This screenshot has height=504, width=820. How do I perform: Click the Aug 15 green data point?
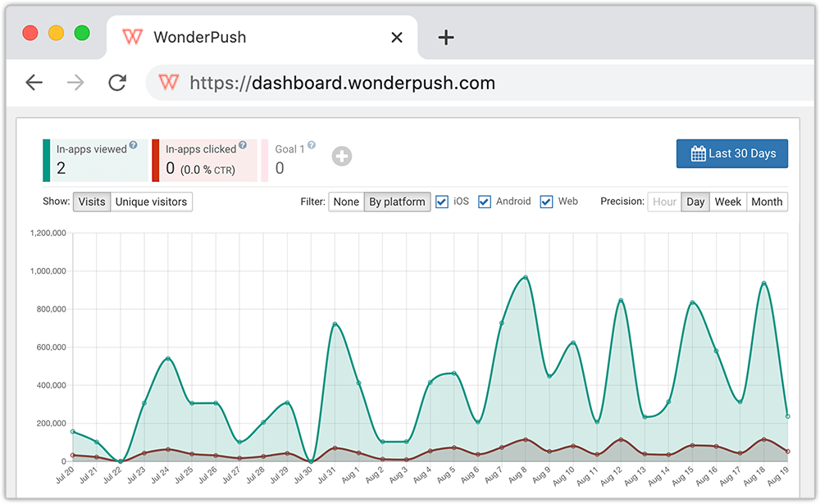pos(692,302)
